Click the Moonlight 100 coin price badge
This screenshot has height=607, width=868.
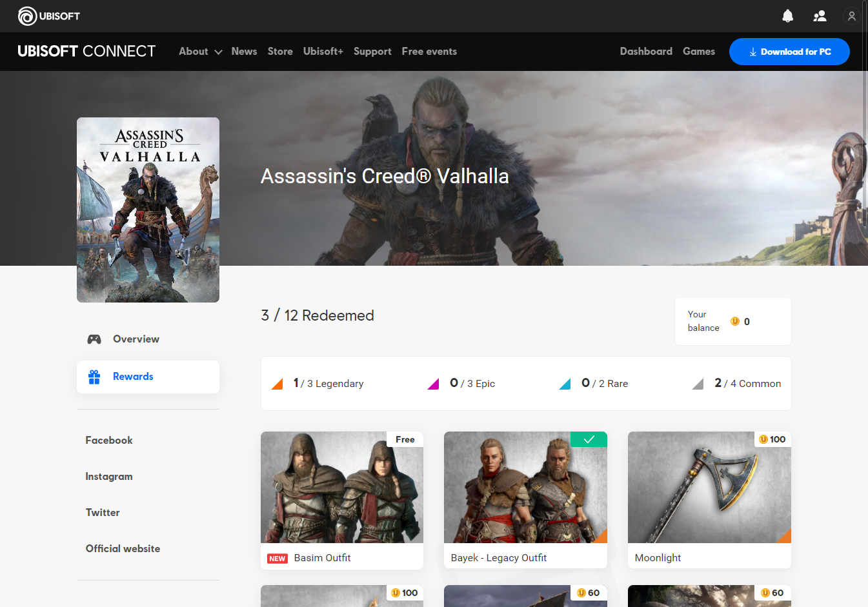pos(772,439)
